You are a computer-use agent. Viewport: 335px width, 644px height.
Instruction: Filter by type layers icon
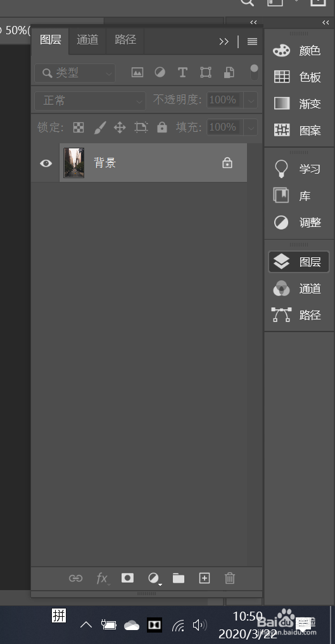point(182,73)
